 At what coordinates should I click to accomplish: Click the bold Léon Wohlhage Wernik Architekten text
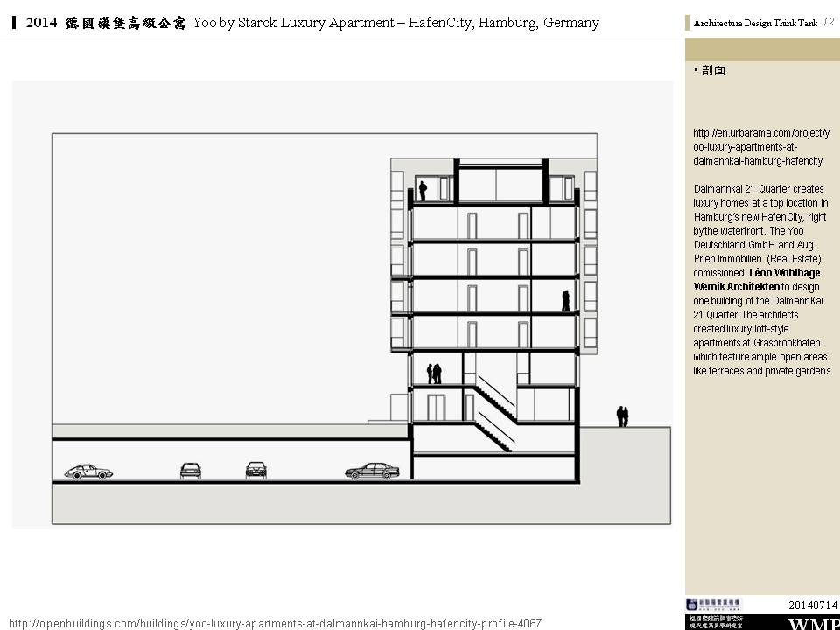coord(758,279)
